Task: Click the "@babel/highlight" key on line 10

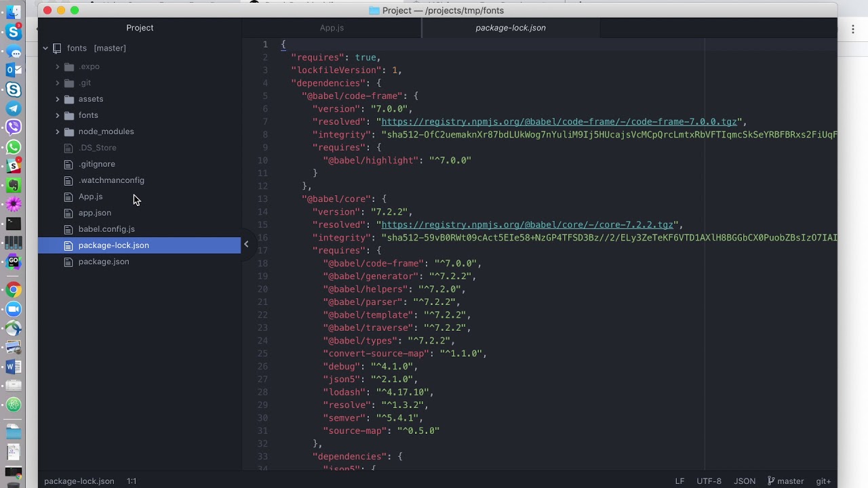Action: click(x=371, y=161)
